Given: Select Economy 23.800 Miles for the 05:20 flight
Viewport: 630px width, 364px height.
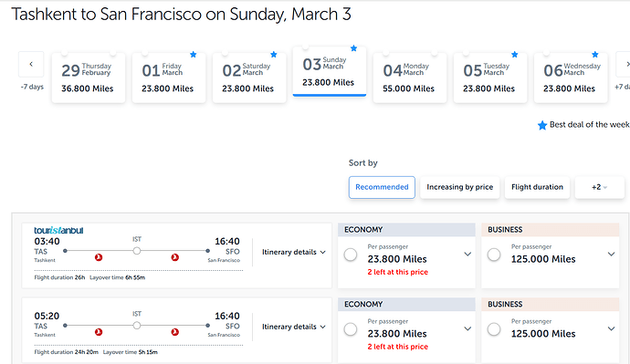Looking at the screenshot, I should 351,329.
